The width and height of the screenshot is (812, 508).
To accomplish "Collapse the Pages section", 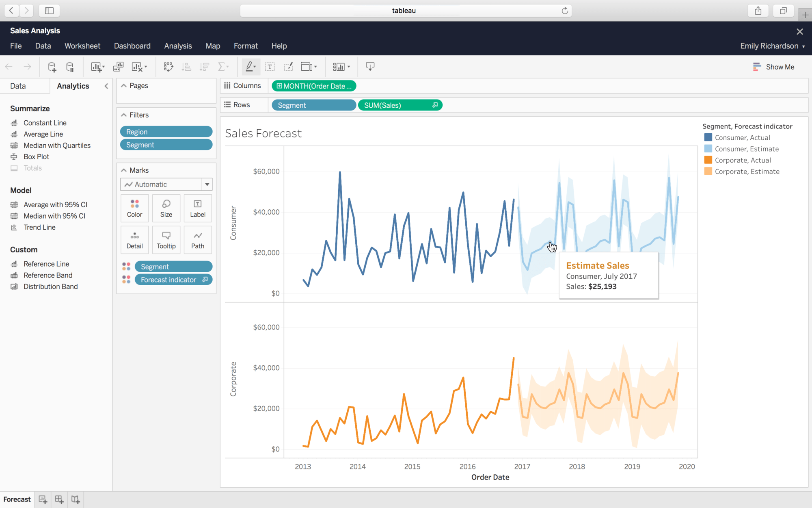I will 125,85.
